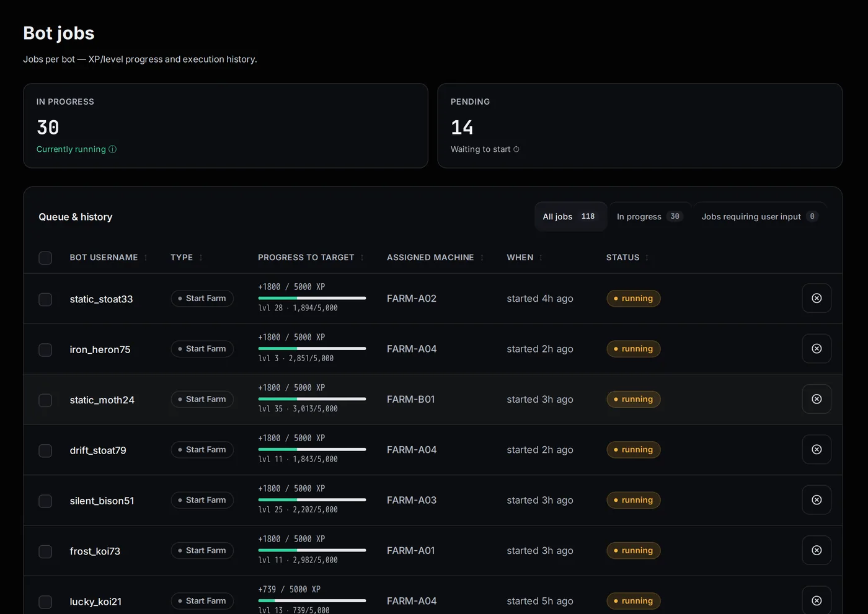The image size is (868, 614).
Task: Sort by the When column
Action: (x=525, y=257)
